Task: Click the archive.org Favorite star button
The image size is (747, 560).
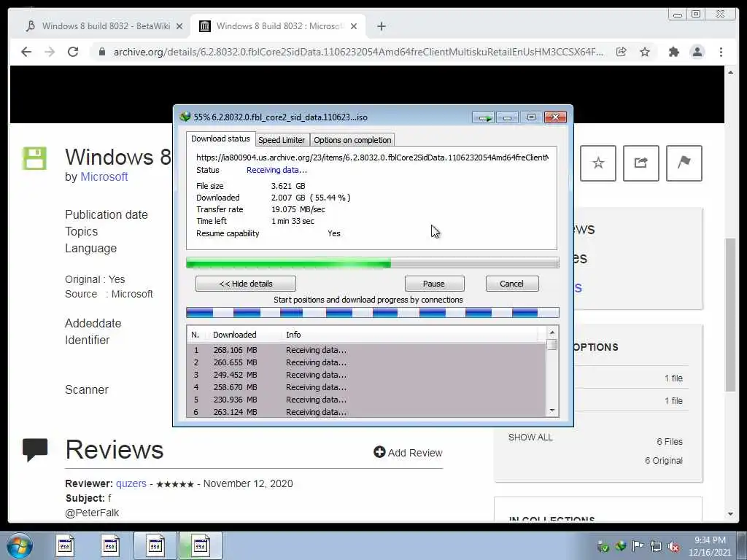Action: click(x=598, y=163)
